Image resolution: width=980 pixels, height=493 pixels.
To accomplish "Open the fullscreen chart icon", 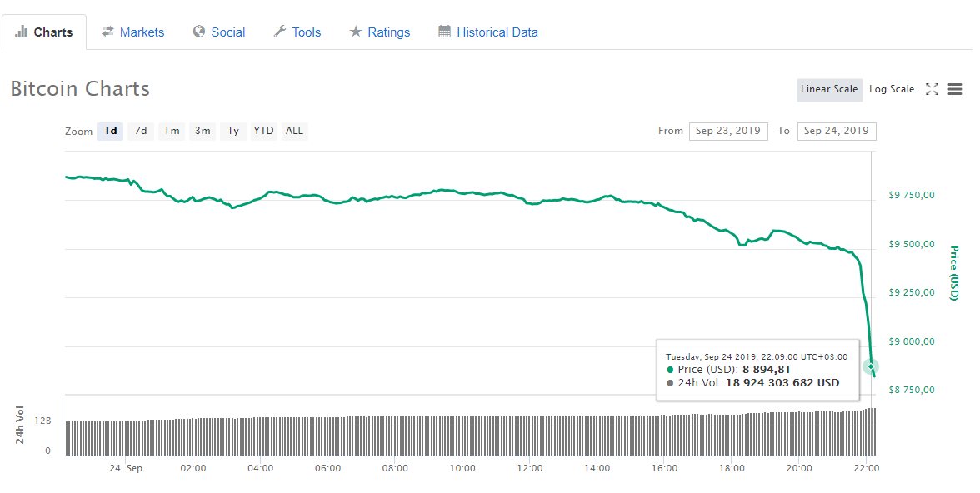I will (932, 89).
